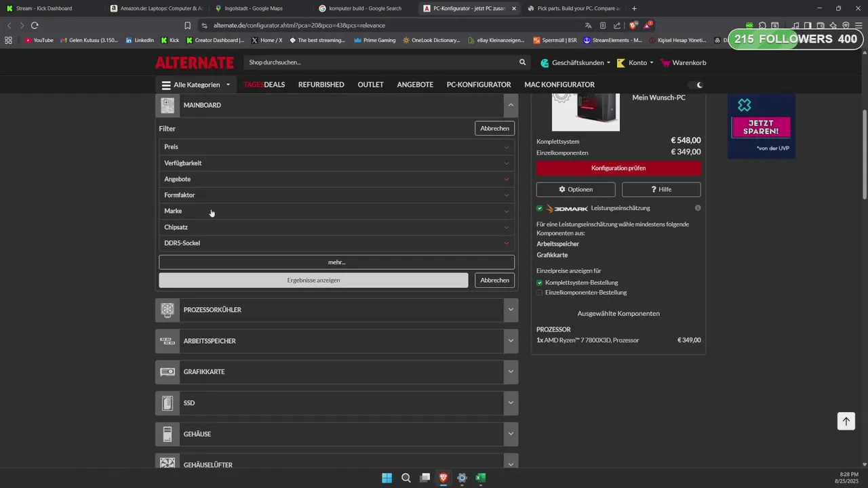The width and height of the screenshot is (868, 488).
Task: Expand the Verfügbarkeit filter
Action: [336, 163]
